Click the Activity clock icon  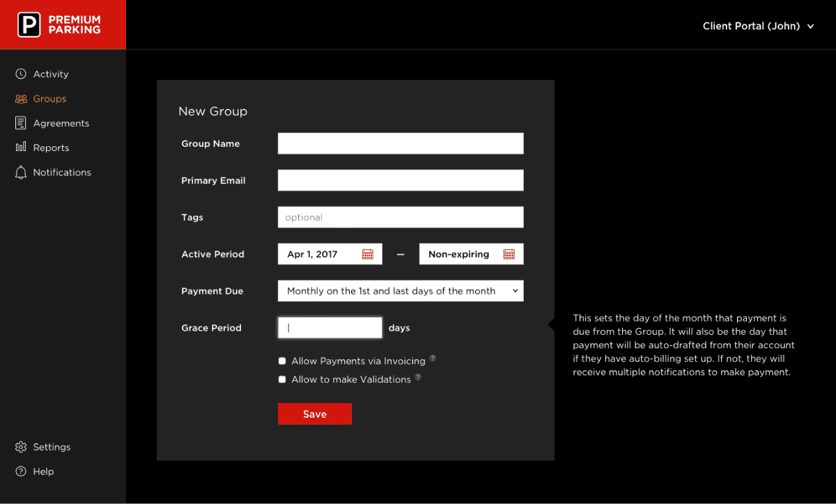click(x=21, y=74)
